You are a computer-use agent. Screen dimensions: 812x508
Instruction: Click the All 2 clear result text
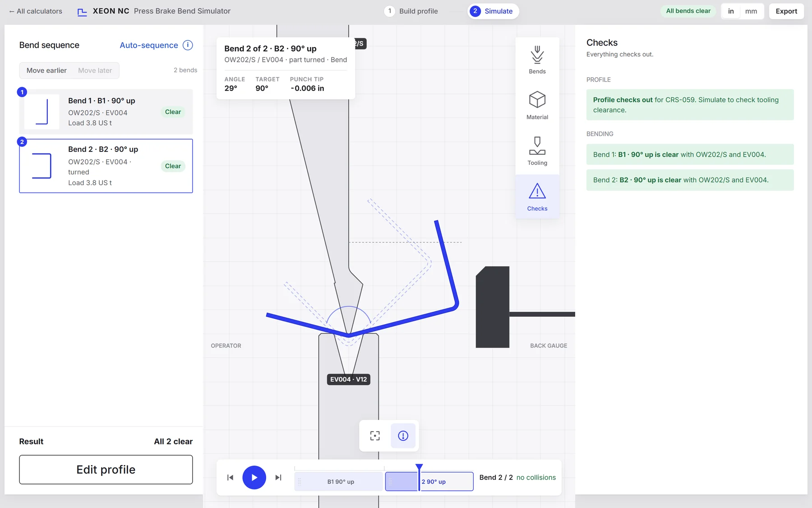[x=173, y=442]
